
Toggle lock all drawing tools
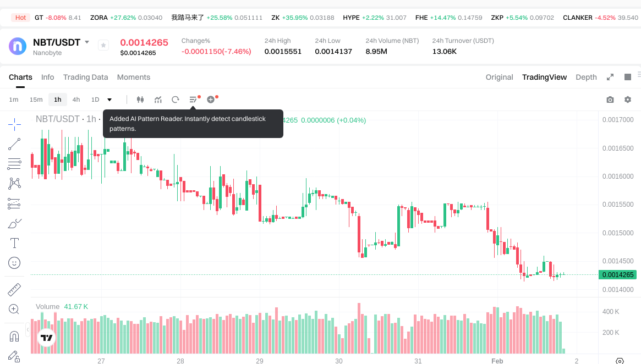click(x=14, y=356)
